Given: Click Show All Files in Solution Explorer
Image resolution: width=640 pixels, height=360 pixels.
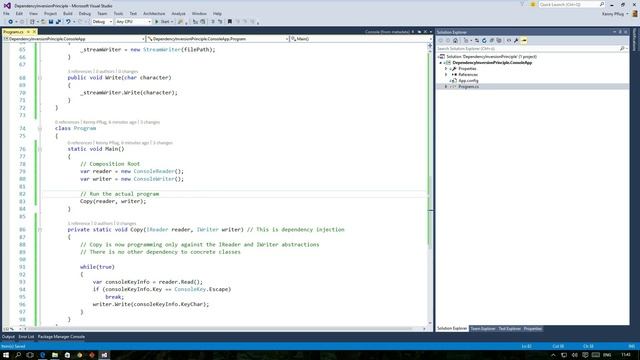Looking at the screenshot, I should 499,40.
